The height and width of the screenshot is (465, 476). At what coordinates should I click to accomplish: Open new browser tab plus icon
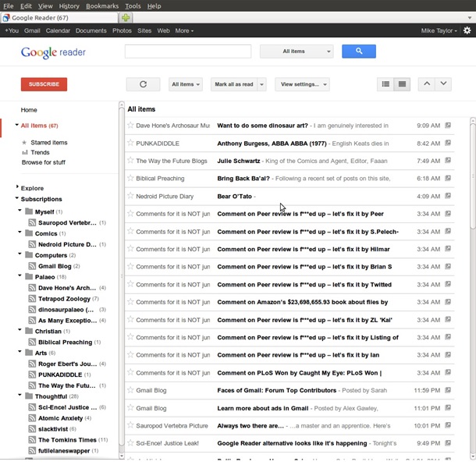coord(126,17)
